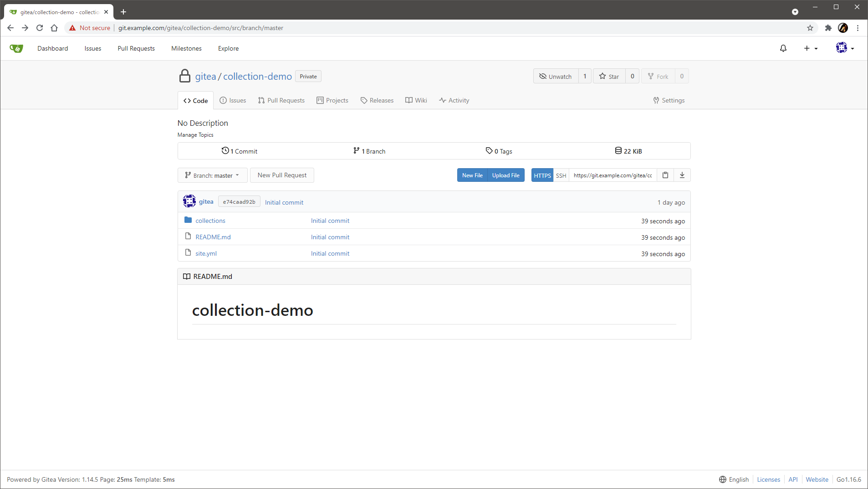Screen dimensions: 868x489
Task: Click the New Pull Request button
Action: click(x=282, y=175)
